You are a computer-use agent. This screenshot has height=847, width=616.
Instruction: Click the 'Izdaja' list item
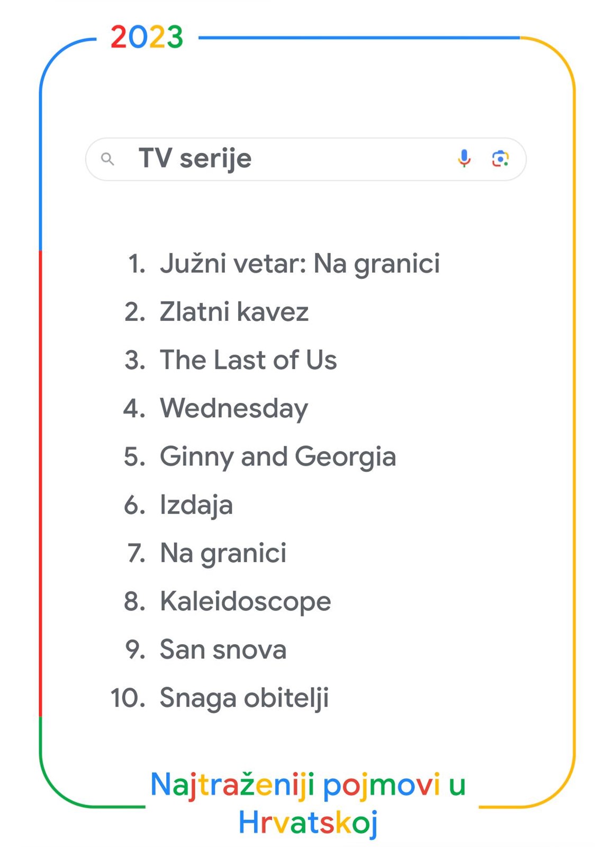coord(196,505)
